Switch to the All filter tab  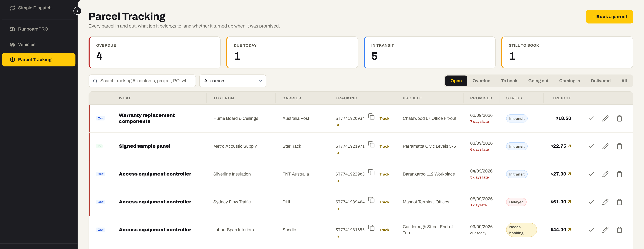coord(624,81)
